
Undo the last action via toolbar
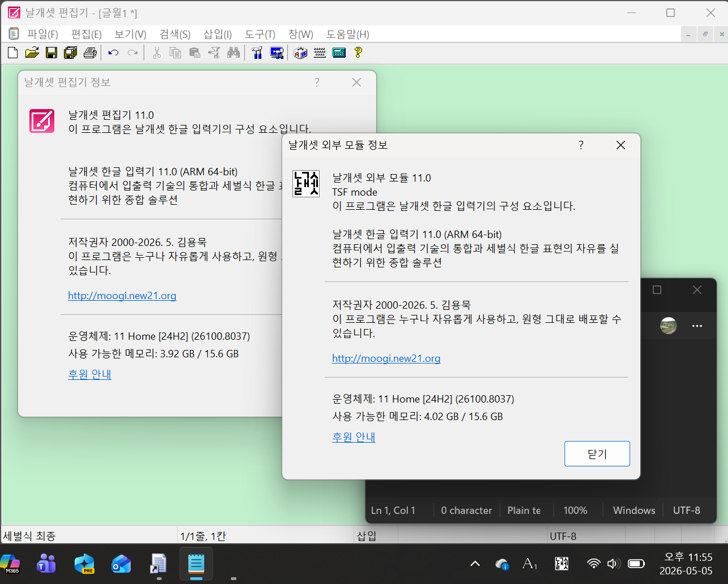113,53
